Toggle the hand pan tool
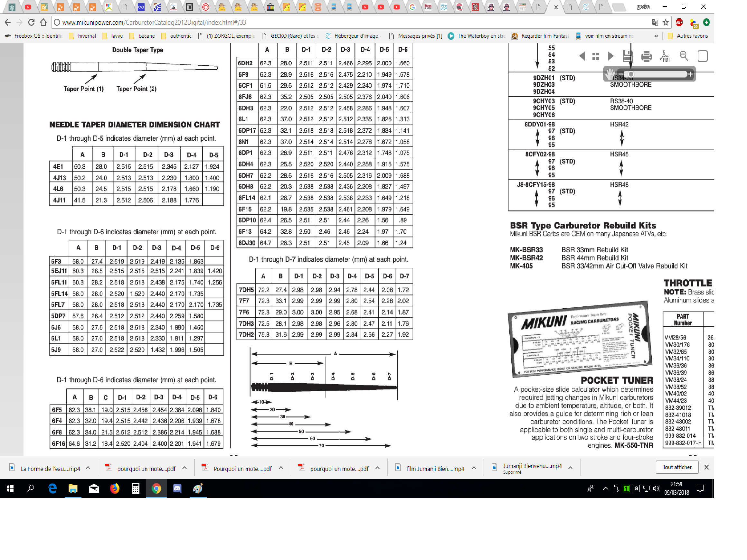This screenshot has width=747, height=560. (610, 74)
